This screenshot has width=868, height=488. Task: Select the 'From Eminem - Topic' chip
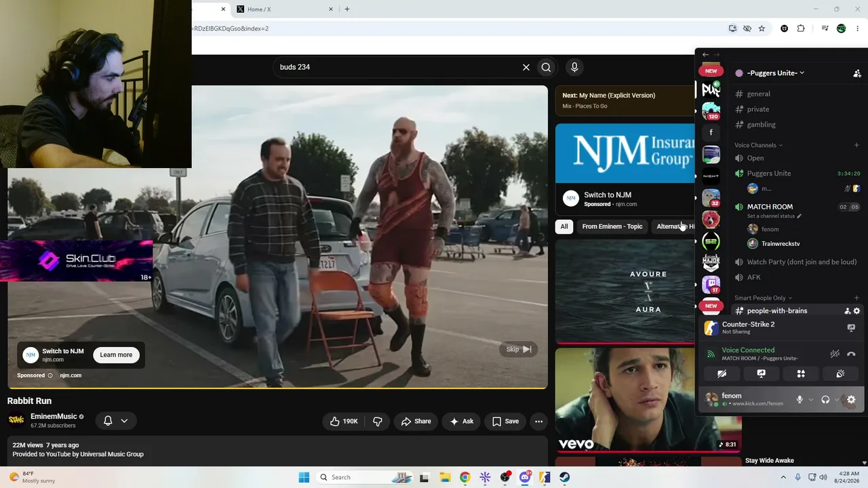[612, 226]
